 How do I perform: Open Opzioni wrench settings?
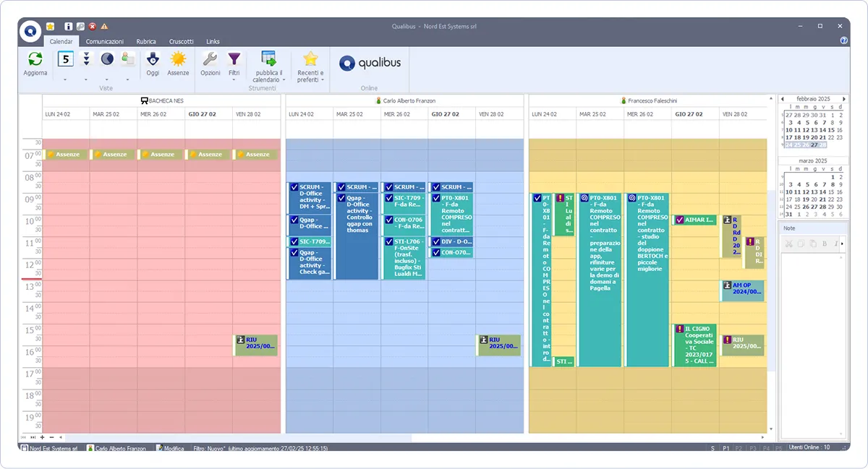[210, 59]
